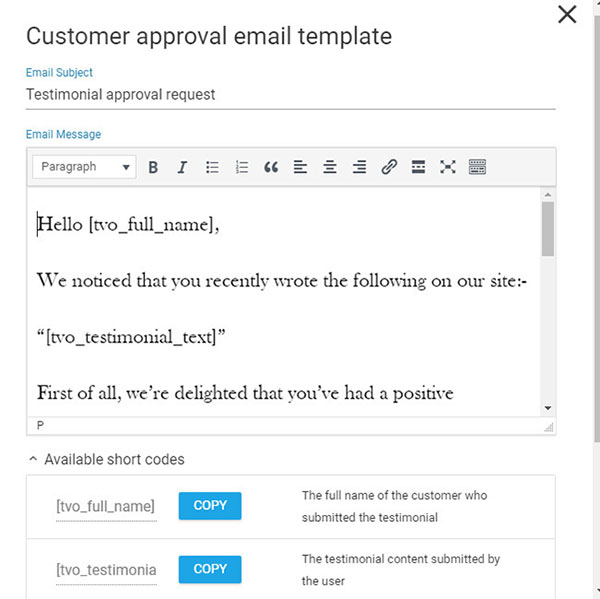Copy the [tvo_full_name] shortcode
The width and height of the screenshot is (600, 599).
point(210,506)
